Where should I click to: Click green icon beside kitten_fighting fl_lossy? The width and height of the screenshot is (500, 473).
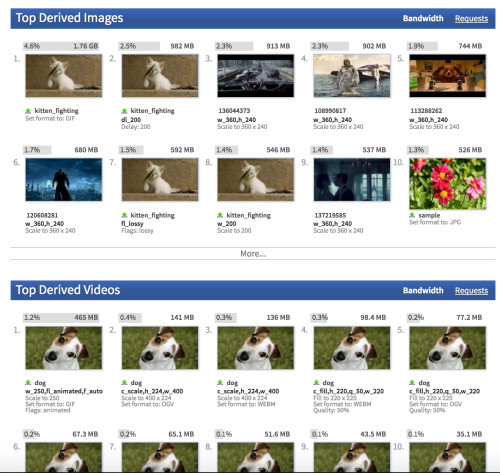[124, 215]
